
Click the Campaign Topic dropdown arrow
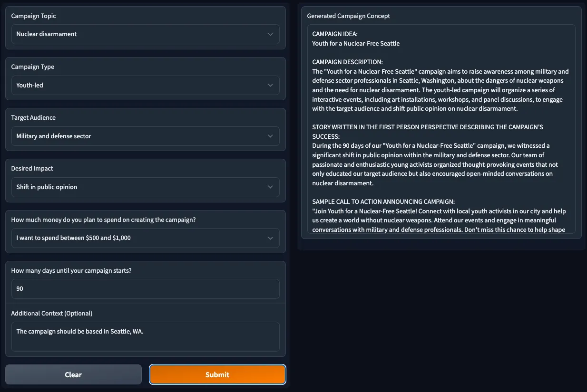pyautogui.click(x=270, y=34)
